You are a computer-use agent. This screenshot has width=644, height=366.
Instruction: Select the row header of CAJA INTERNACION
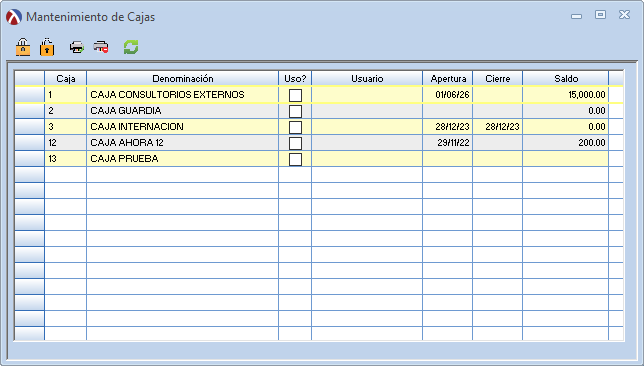[x=30, y=127]
